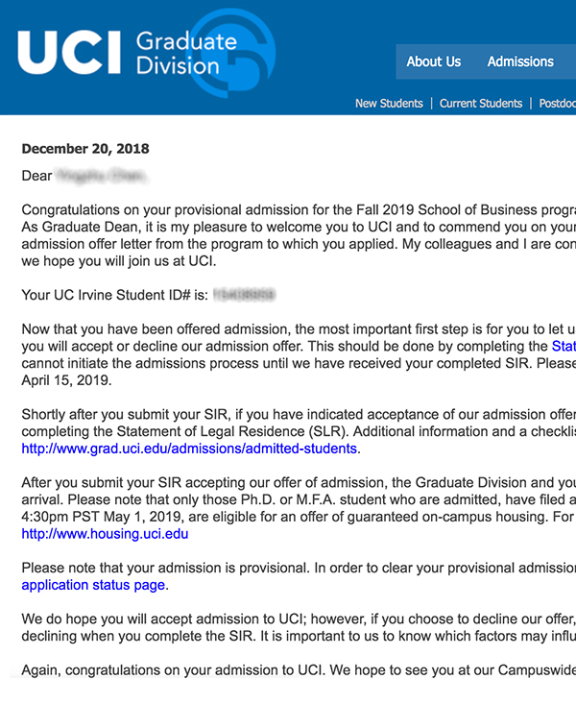Go to the Current Students page
Screen dimensions: 576x728
tap(481, 104)
